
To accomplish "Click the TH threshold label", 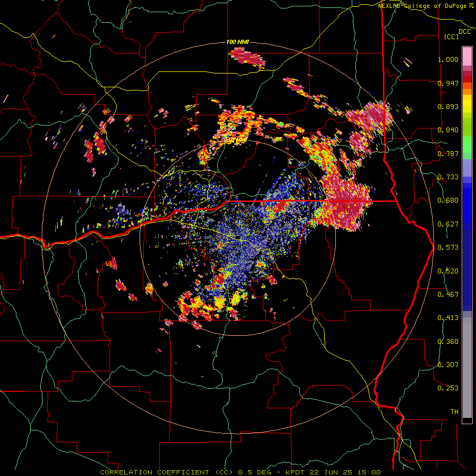I will pyautogui.click(x=454, y=412).
